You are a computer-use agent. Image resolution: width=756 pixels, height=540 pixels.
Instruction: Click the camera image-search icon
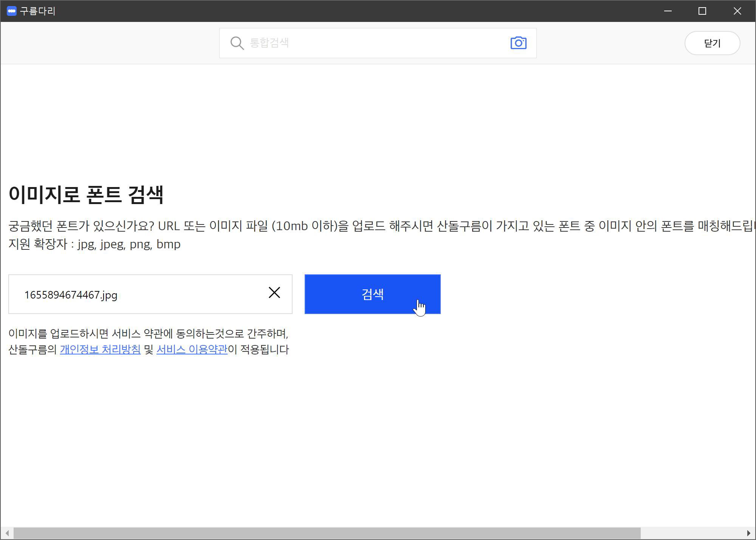pos(518,43)
